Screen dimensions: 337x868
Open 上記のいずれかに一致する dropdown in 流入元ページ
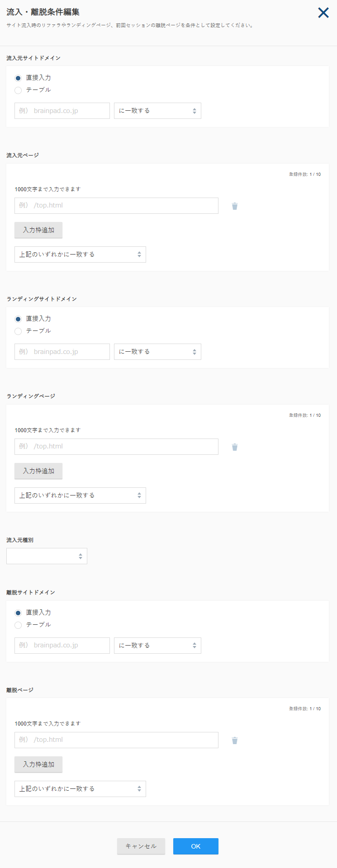coord(80,255)
